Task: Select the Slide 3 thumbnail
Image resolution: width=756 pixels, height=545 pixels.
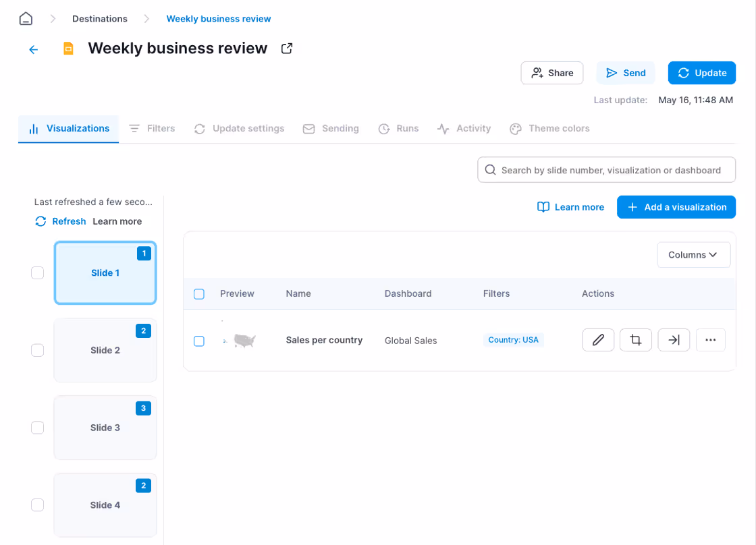Action: point(105,428)
